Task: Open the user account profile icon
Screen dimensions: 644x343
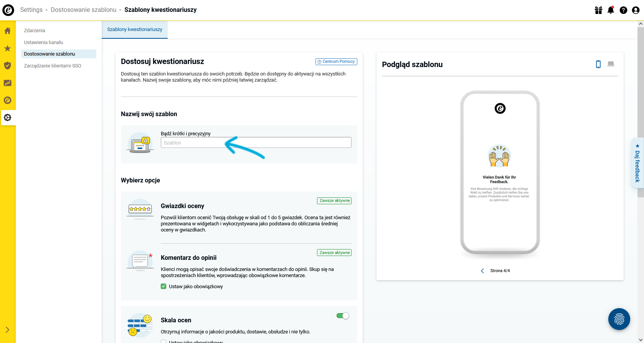Action: click(636, 10)
